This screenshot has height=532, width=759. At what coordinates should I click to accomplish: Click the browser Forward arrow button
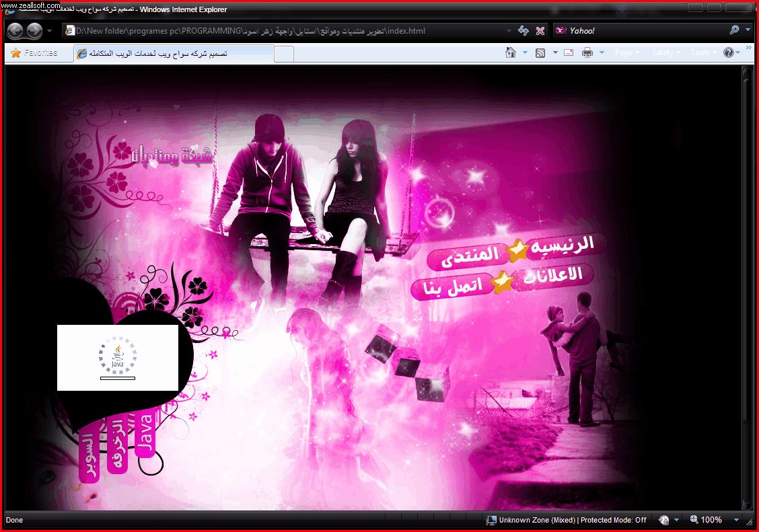(34, 31)
